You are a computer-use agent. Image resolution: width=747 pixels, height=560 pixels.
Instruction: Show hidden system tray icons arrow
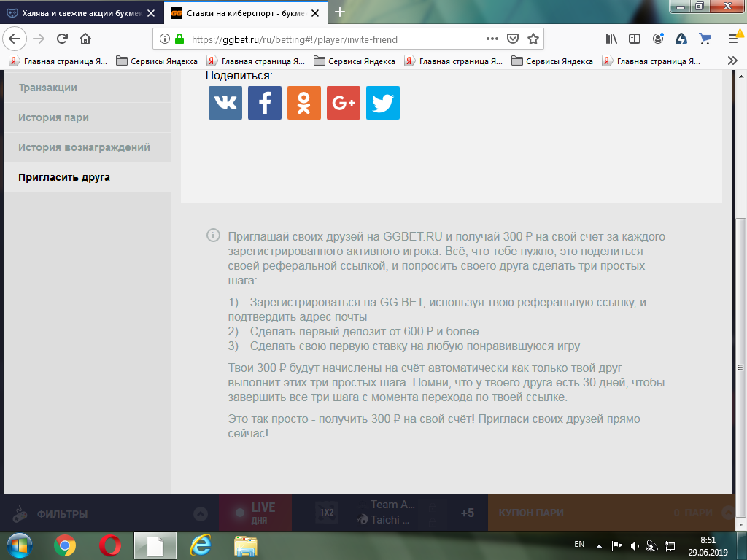coord(599,545)
